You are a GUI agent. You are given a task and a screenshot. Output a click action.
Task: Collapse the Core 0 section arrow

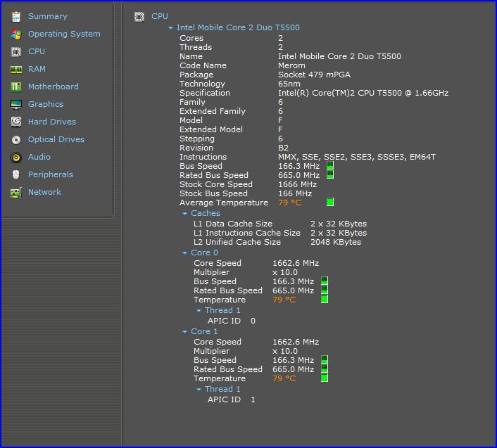184,253
